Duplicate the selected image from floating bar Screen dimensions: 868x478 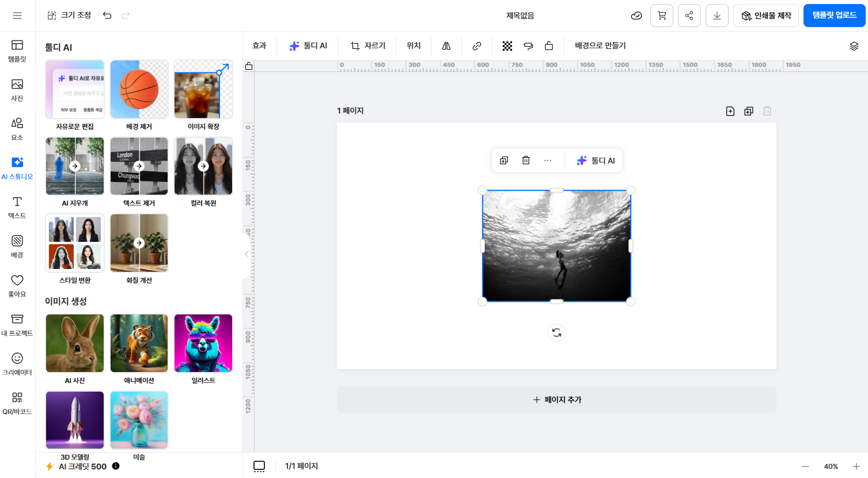pos(504,161)
